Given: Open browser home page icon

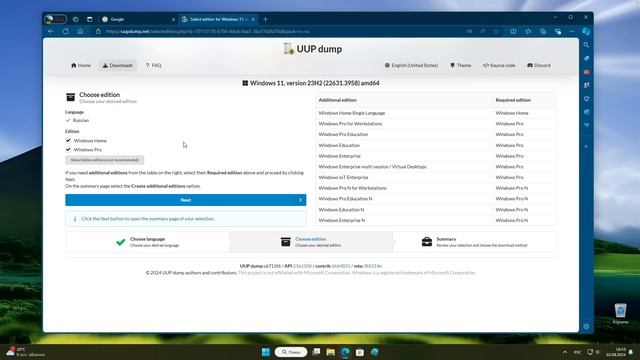Looking at the screenshot, I should 80,31.
